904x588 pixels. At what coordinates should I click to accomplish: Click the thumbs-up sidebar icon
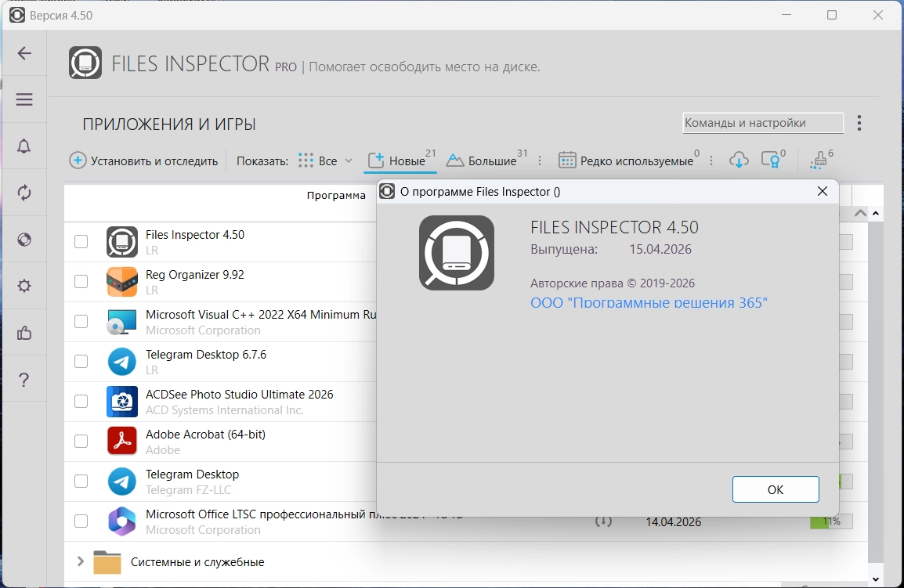click(24, 333)
